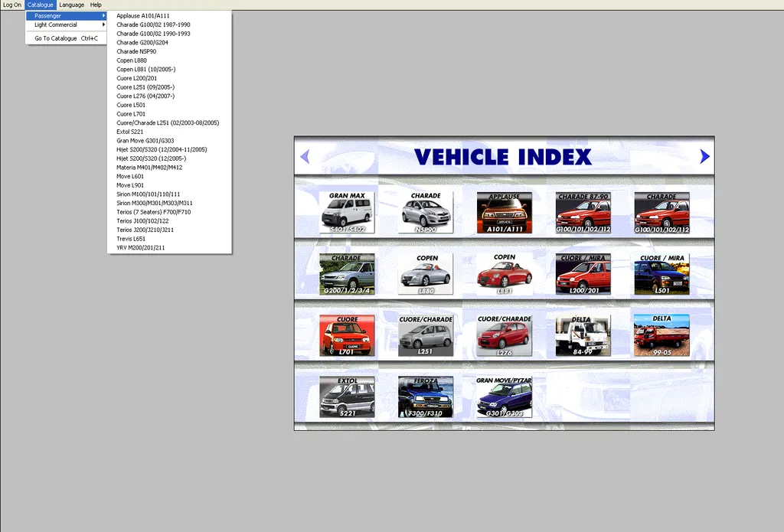This screenshot has width=784, height=532.
Task: Open the Gran Move/Pyzar G301/G303 thumbnail
Action: tap(505, 397)
